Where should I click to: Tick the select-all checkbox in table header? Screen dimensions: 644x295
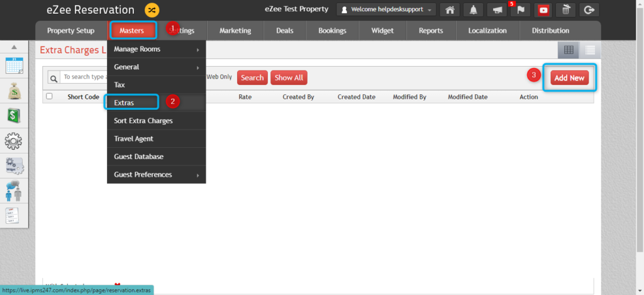click(x=50, y=97)
